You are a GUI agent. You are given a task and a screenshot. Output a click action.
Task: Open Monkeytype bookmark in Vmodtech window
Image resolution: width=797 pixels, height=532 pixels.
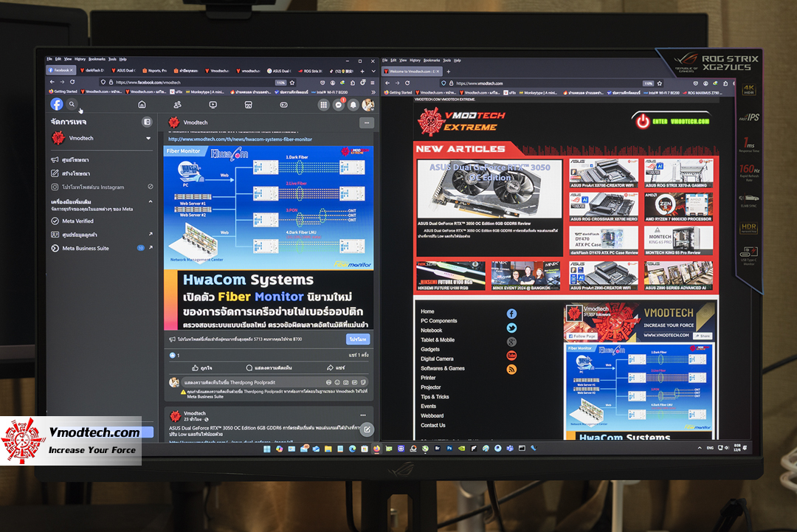coord(539,93)
